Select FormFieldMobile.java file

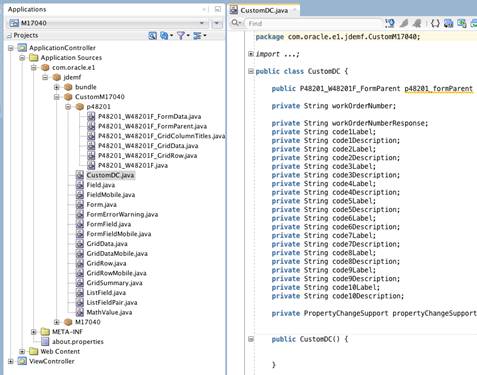click(x=119, y=234)
